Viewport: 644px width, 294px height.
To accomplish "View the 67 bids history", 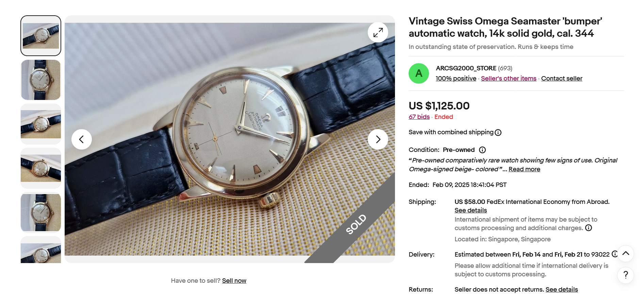I will pos(419,117).
